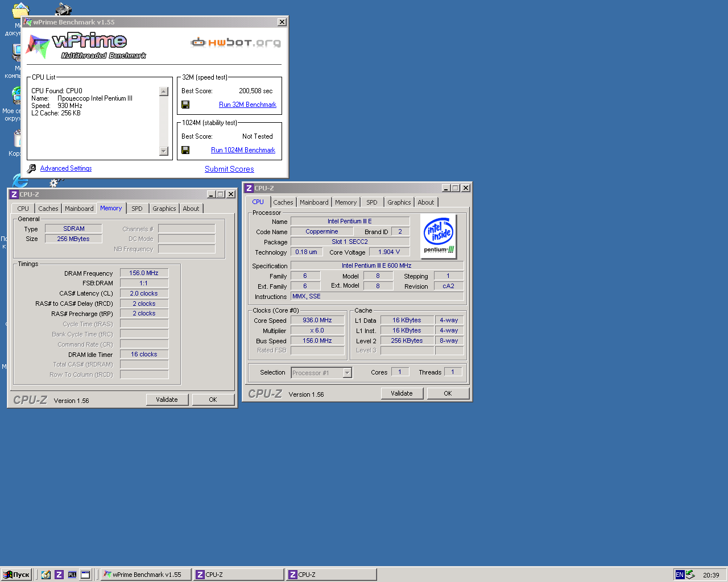728x582 pixels.
Task: Click the taskbar clock showing 20:39
Action: point(711,575)
